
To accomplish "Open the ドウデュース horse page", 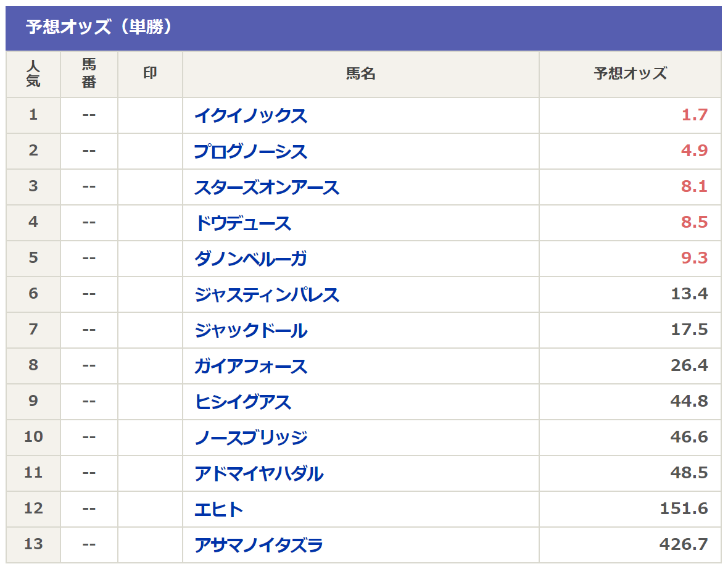I will click(243, 223).
